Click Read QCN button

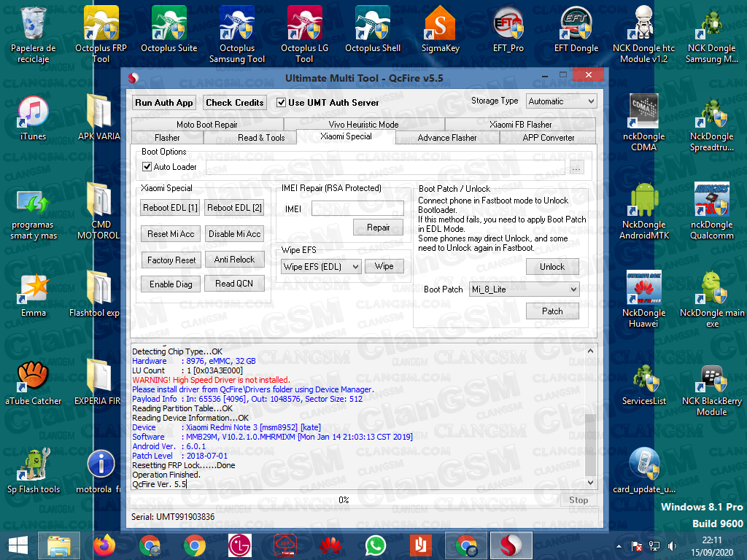tap(234, 284)
